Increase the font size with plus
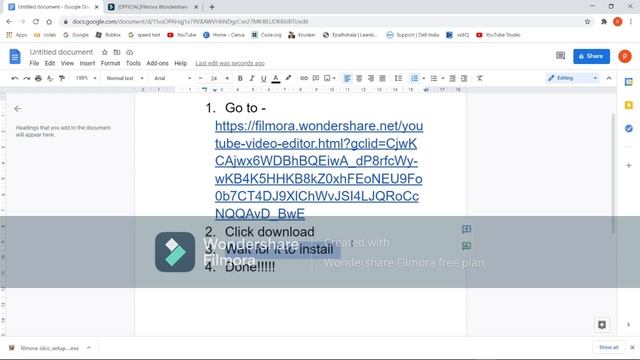 pyautogui.click(x=227, y=78)
